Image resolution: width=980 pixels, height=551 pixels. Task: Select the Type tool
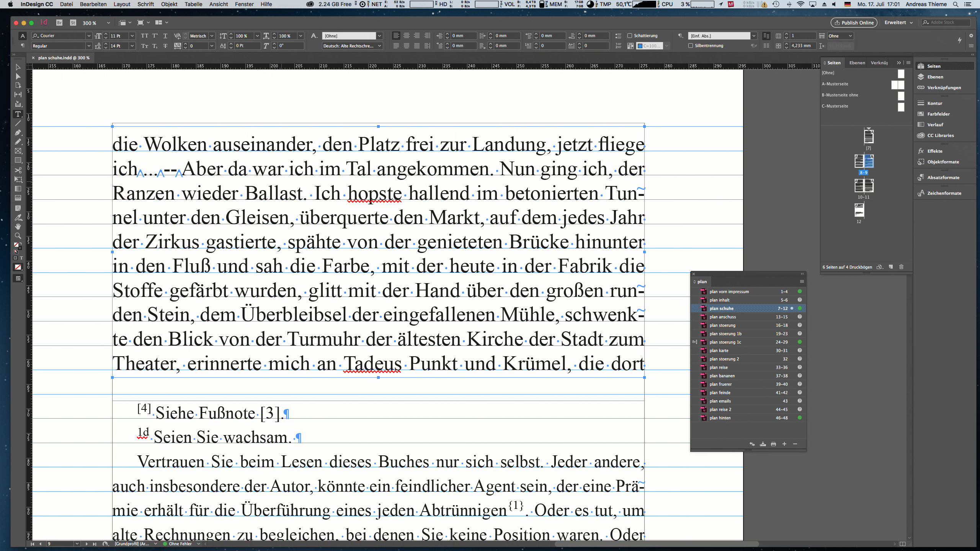(18, 114)
